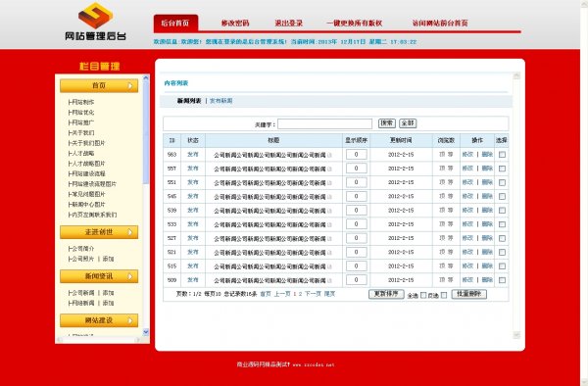Switch to the 新闻列表 tab
The image size is (588, 386).
coord(189,101)
